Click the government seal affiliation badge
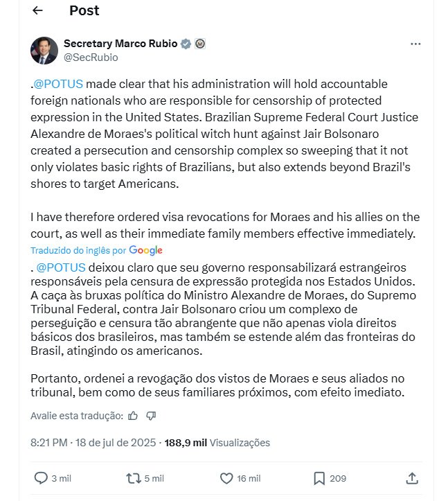The image size is (448, 501). [x=200, y=44]
